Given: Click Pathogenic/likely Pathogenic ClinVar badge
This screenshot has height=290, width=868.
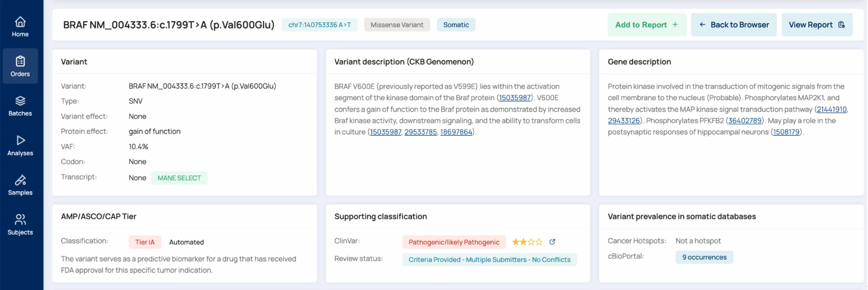Looking at the screenshot, I should [x=454, y=242].
